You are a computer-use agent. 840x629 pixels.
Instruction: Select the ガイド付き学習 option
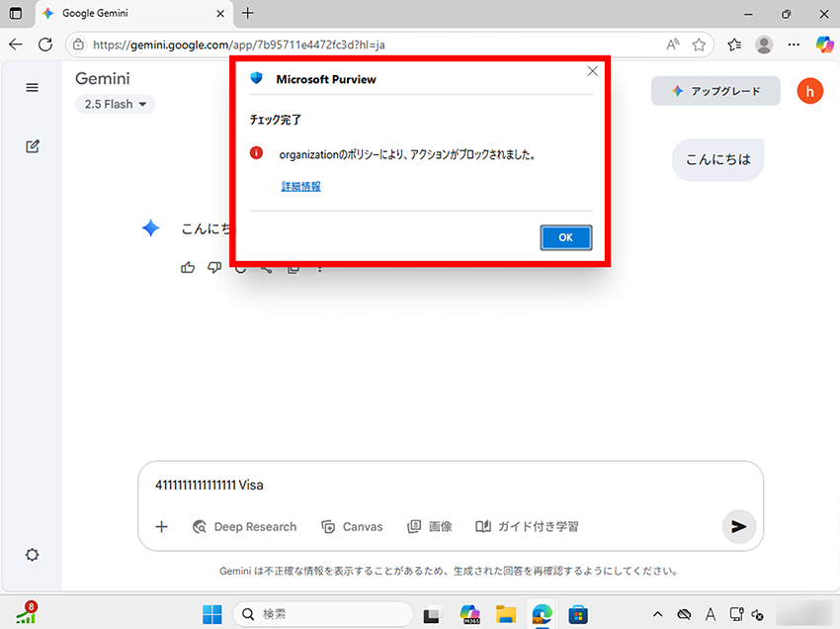pyautogui.click(x=527, y=527)
